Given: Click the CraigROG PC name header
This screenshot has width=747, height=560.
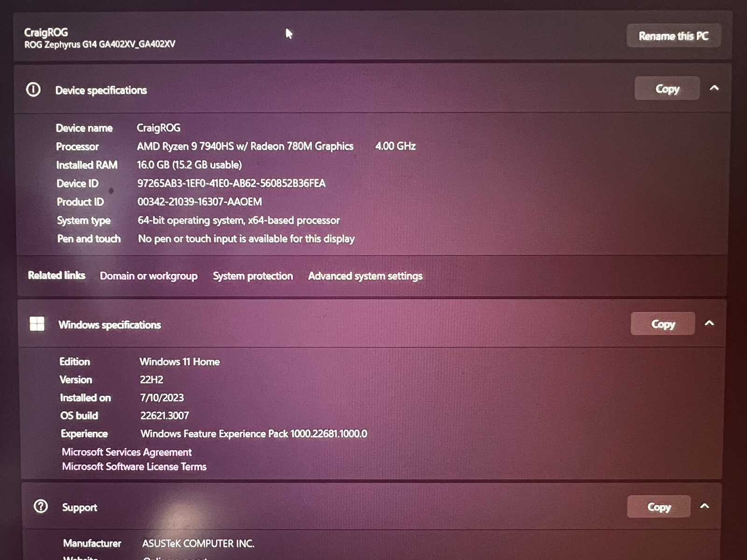Looking at the screenshot, I should [x=46, y=32].
